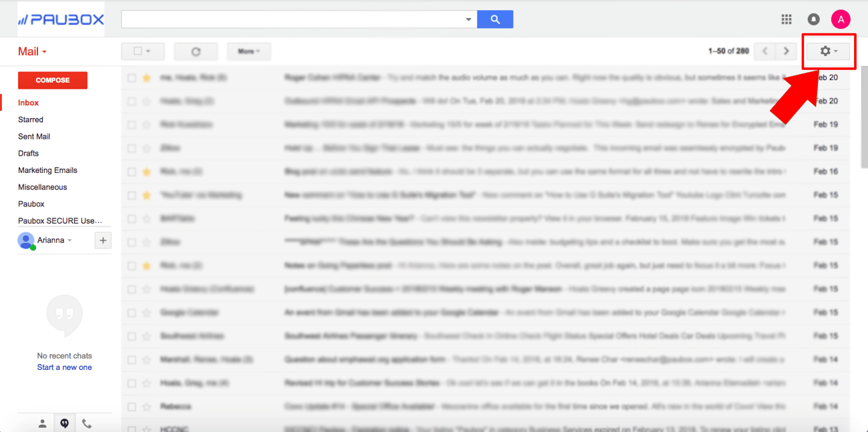Open the Google apps grid icon

(x=786, y=19)
